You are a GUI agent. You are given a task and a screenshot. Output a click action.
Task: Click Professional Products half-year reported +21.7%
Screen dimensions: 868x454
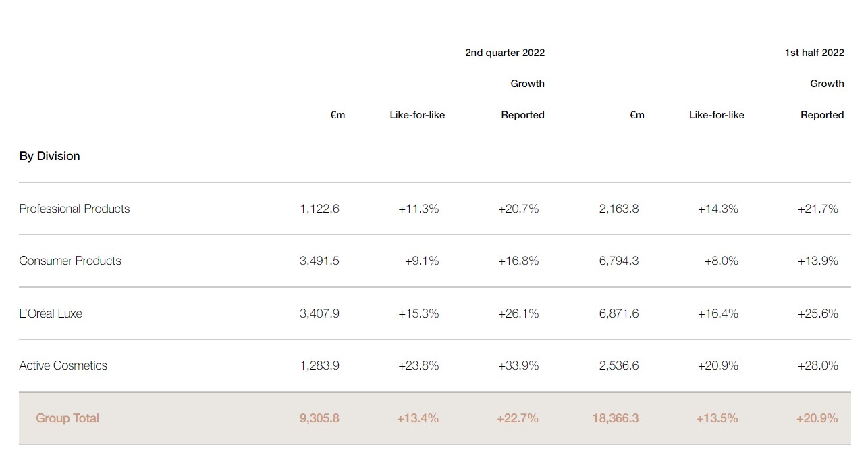[817, 209]
